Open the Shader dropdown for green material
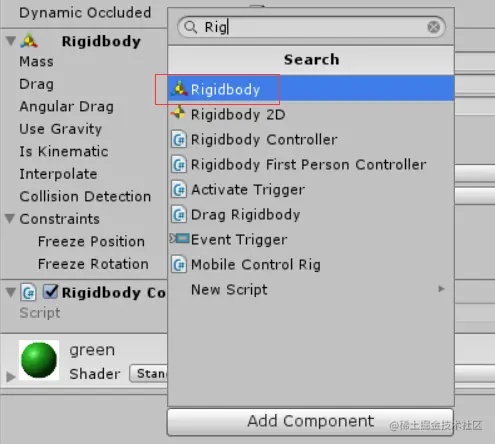 (148, 373)
